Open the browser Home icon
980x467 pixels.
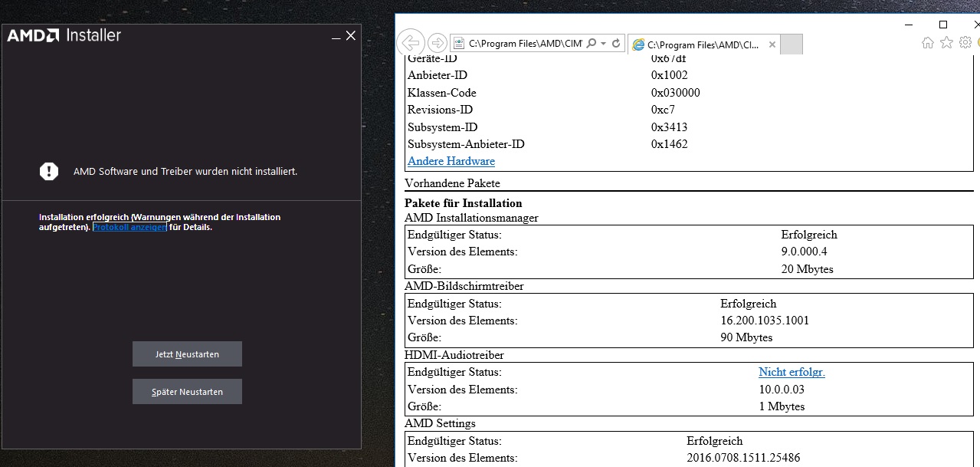coord(927,43)
